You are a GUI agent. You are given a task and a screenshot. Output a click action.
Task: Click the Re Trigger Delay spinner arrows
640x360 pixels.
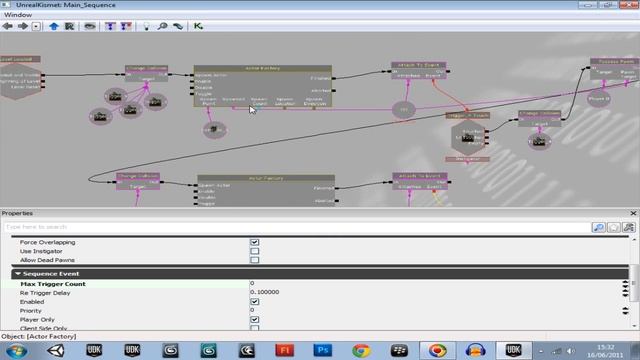(x=625, y=293)
